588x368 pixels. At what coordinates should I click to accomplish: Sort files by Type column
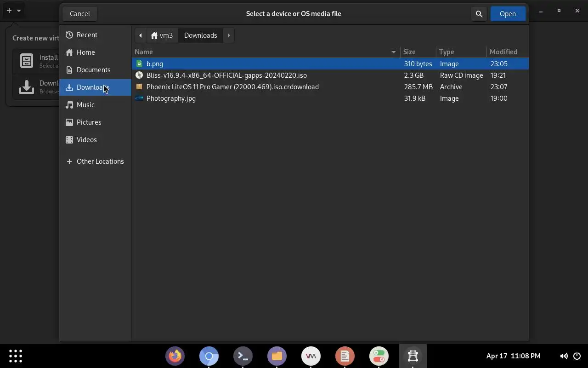(461, 52)
